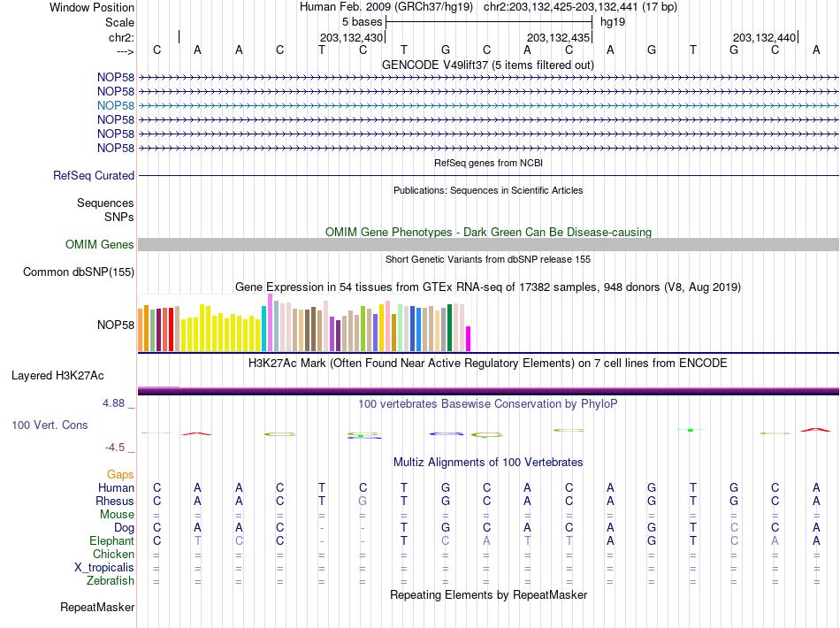
Task: Click the Zebrafish alignment row label
Action: (x=111, y=580)
